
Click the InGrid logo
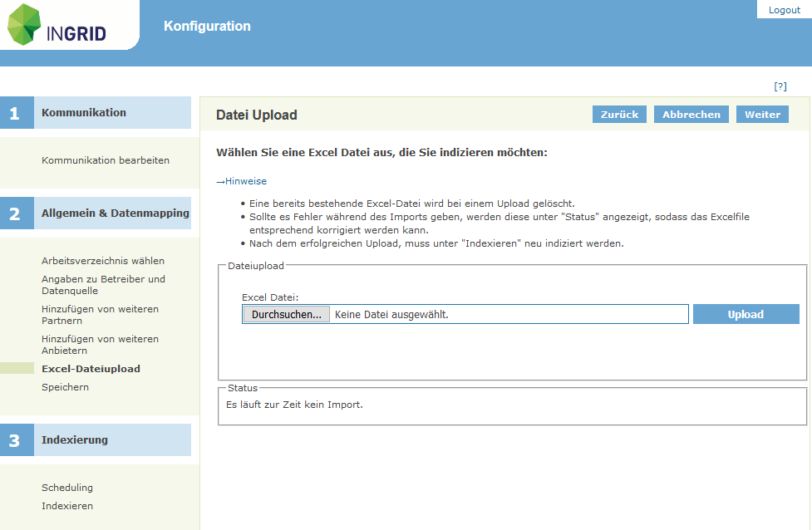(x=58, y=26)
